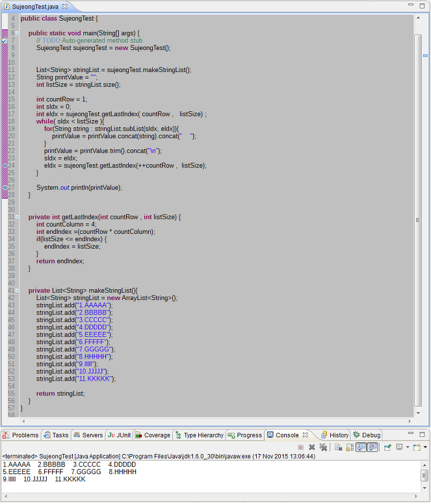The image size is (431, 504).
Task: Click 'System.out.println(printValue);' on line 27
Action: click(79, 188)
